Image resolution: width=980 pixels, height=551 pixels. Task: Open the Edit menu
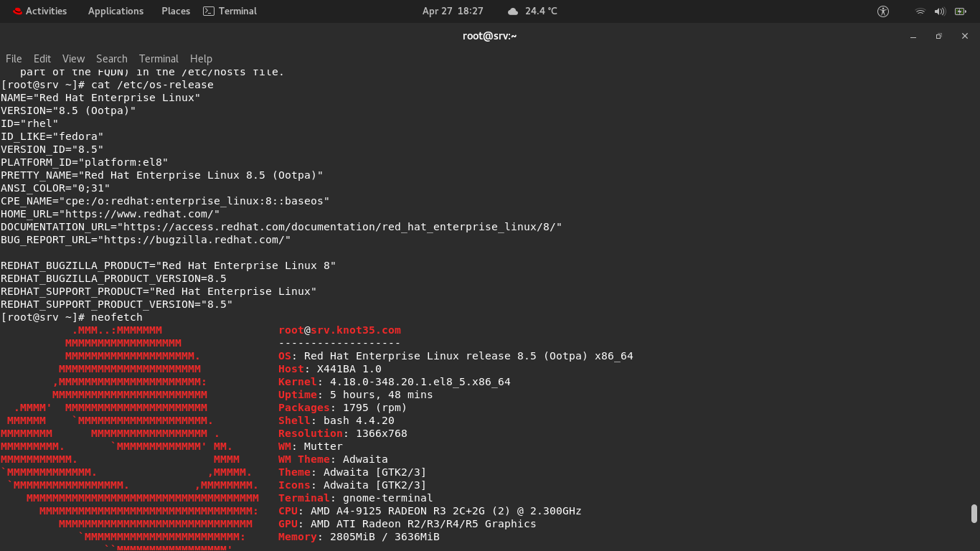pos(42,59)
